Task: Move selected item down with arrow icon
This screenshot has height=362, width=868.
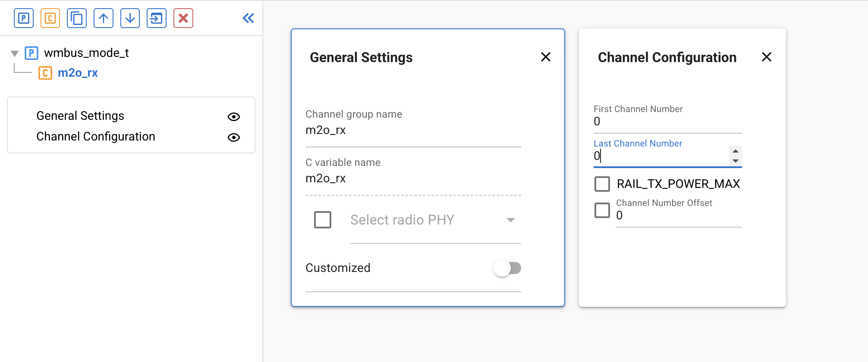Action: coord(130,19)
